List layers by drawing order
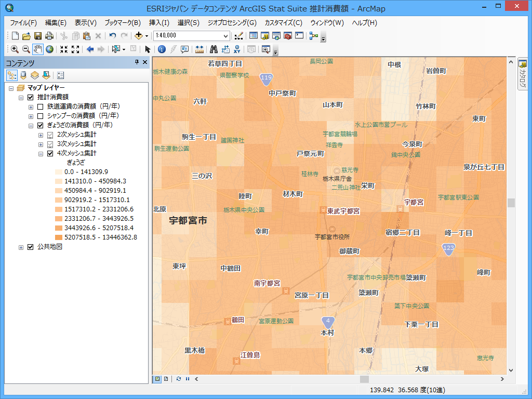The image size is (532, 399). pyautogui.click(x=12, y=75)
